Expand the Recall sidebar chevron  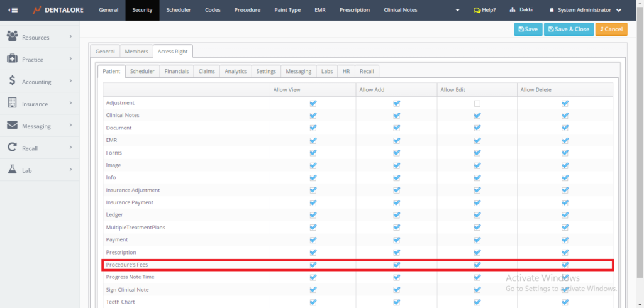click(70, 148)
